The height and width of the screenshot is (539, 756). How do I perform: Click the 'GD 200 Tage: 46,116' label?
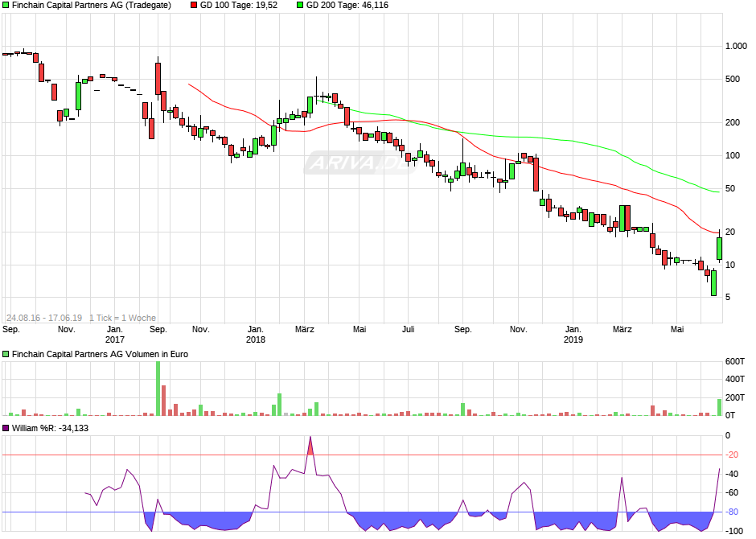347,6
